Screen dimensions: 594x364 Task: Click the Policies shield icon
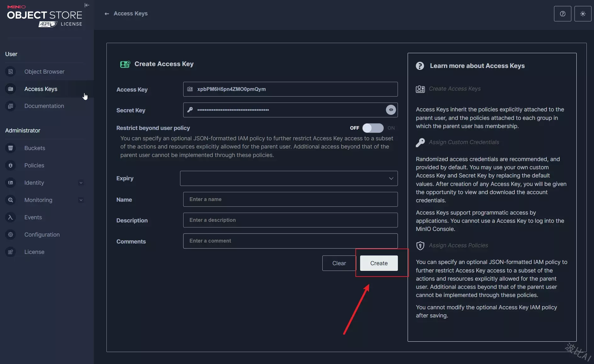coord(11,165)
